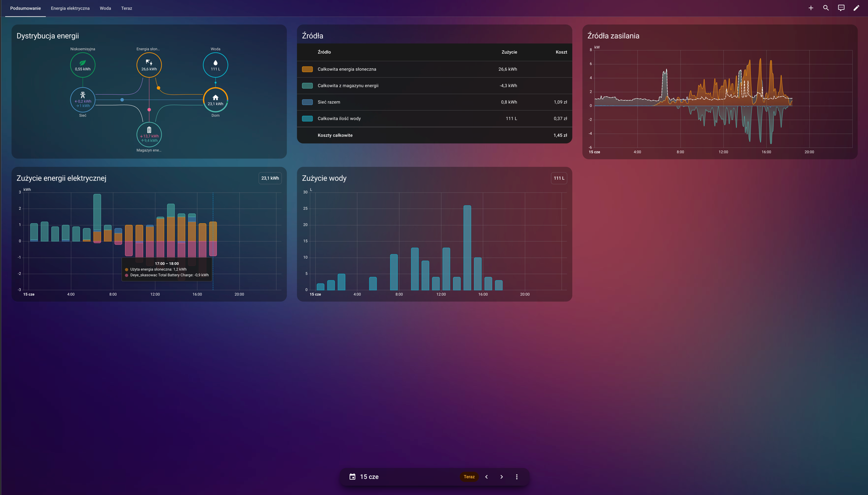The width and height of the screenshot is (868, 495).
Task: Click the Koszt column header
Action: 561,52
